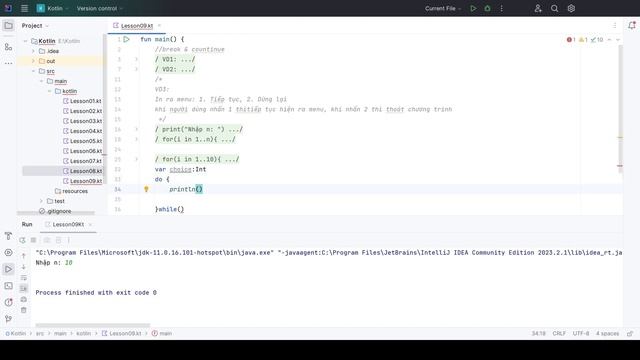Open Lesson01.kt in project tree
640x360 pixels.
coord(82,101)
